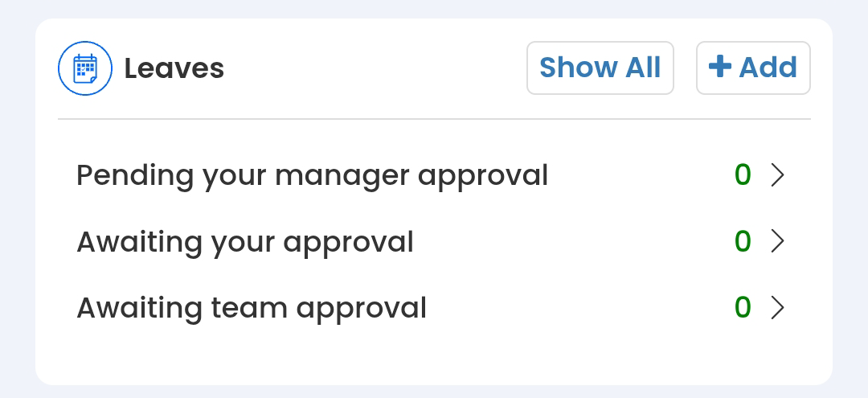The image size is (868, 398).
Task: Add a new leave request
Action: [753, 68]
